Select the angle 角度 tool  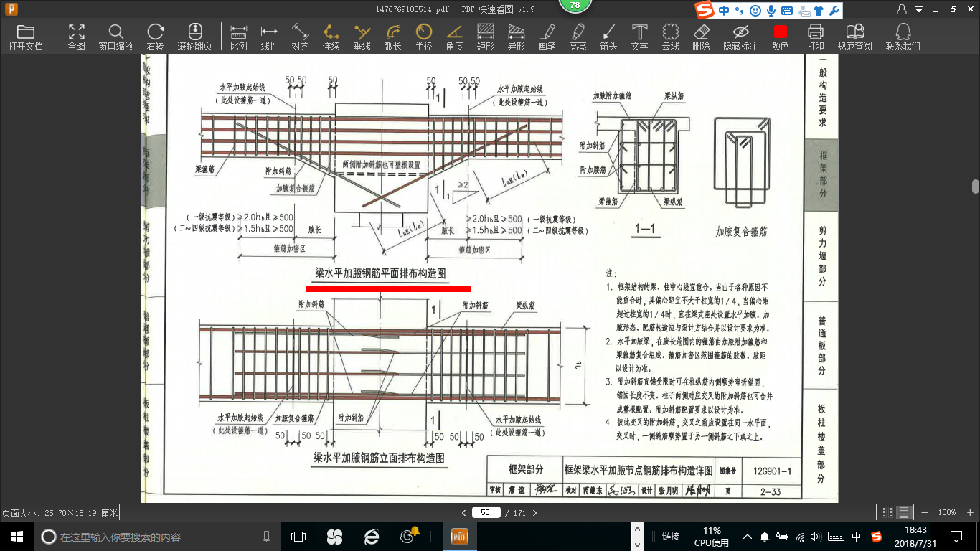(x=454, y=37)
